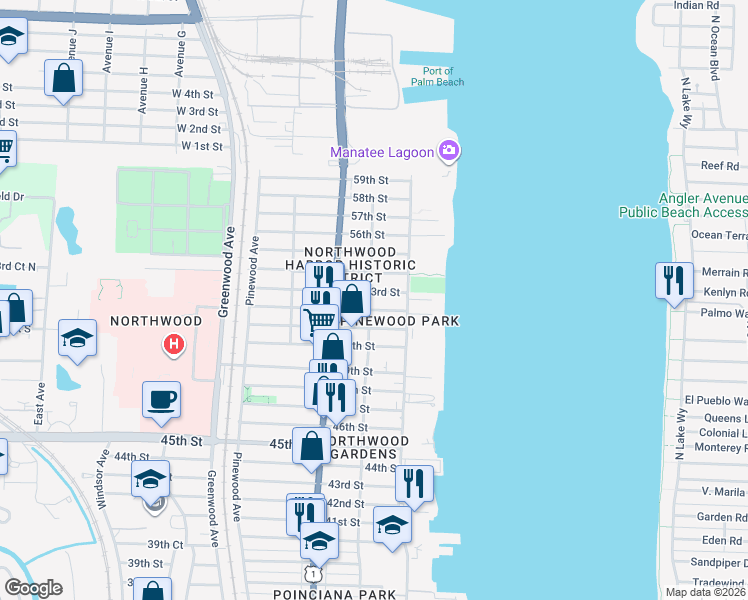Open the coffee cup cafe marker
Screen dimensions: 748x600
[x=162, y=401]
